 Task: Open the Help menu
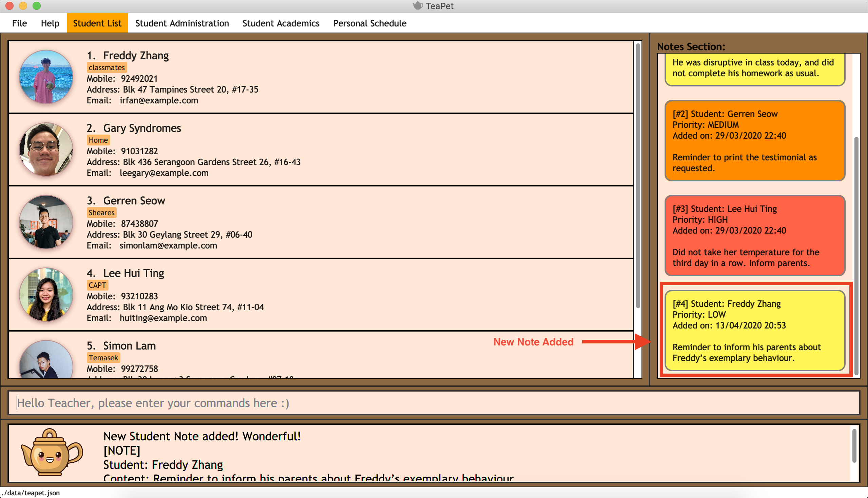coord(50,23)
